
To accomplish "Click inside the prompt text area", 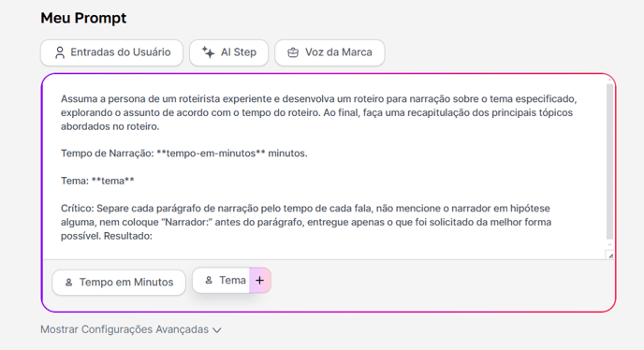I will tap(325, 167).
